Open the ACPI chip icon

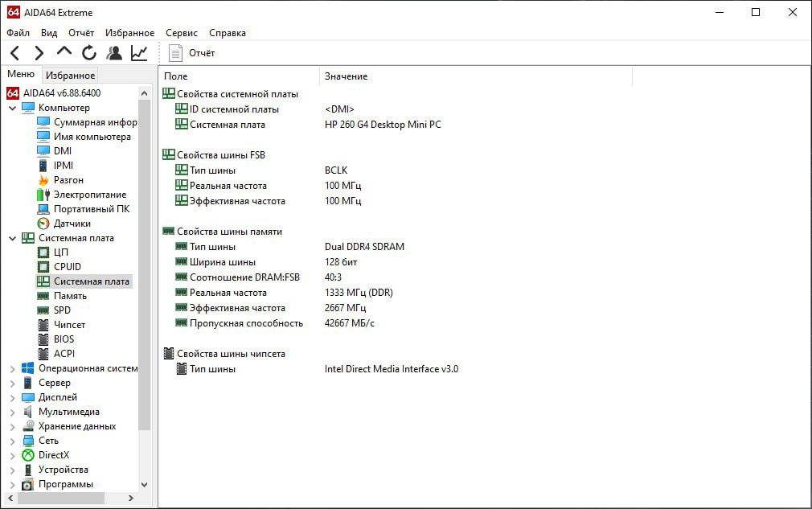pyautogui.click(x=43, y=354)
